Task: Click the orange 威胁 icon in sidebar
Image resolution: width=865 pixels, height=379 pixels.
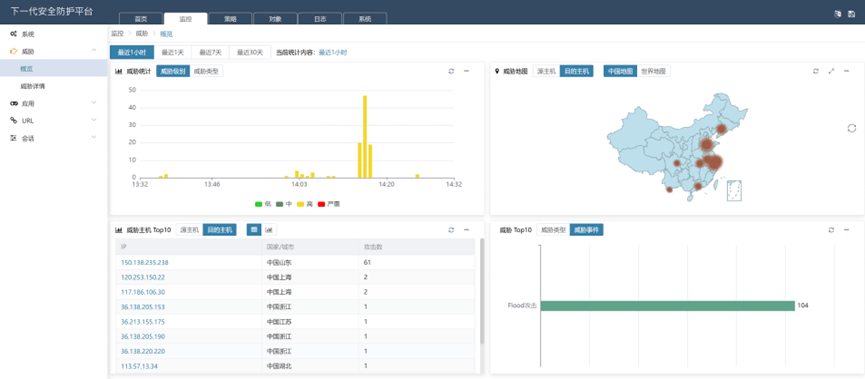Action: (x=14, y=51)
